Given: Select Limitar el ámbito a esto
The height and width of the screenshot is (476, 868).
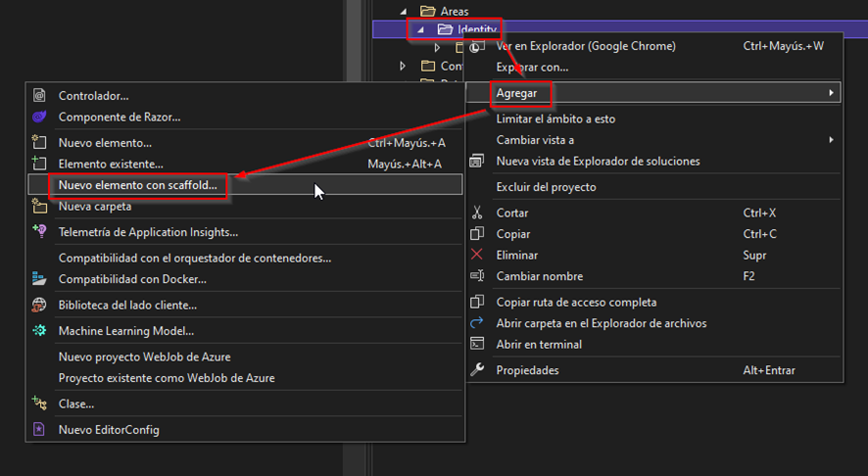Looking at the screenshot, I should pyautogui.click(x=555, y=119).
